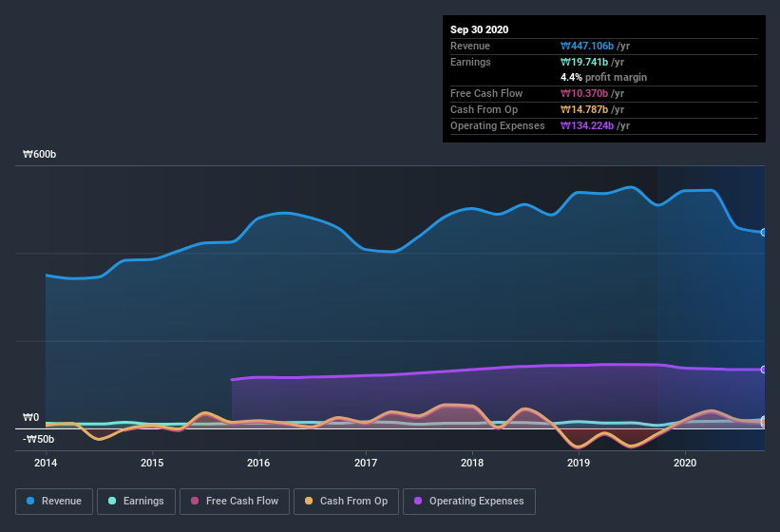The image size is (780, 532).
Task: Select the 2020 x-axis label
Action: coord(685,464)
